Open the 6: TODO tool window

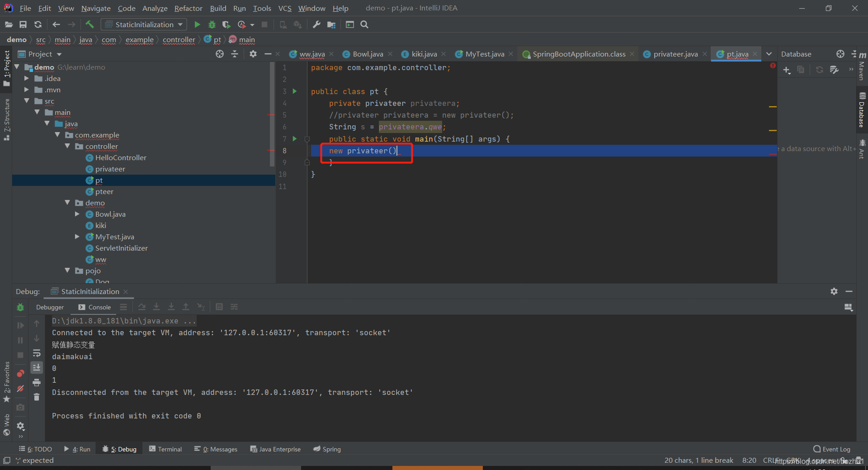35,449
